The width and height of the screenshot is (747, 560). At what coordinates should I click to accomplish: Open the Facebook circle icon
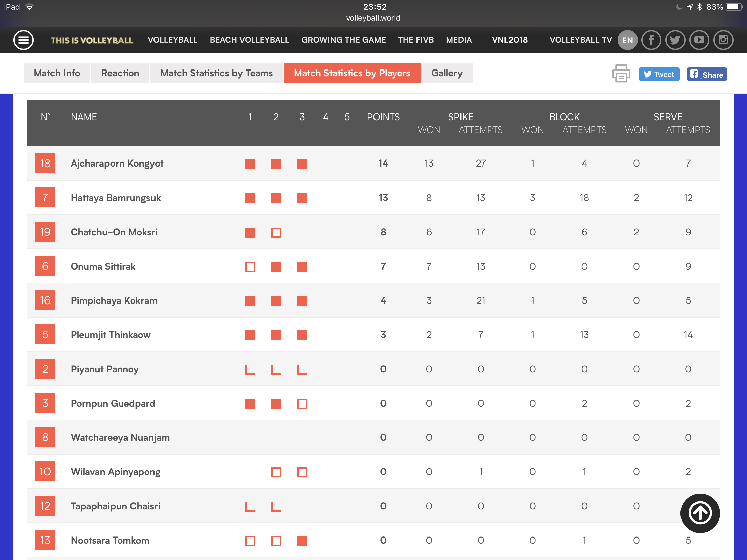tap(651, 40)
